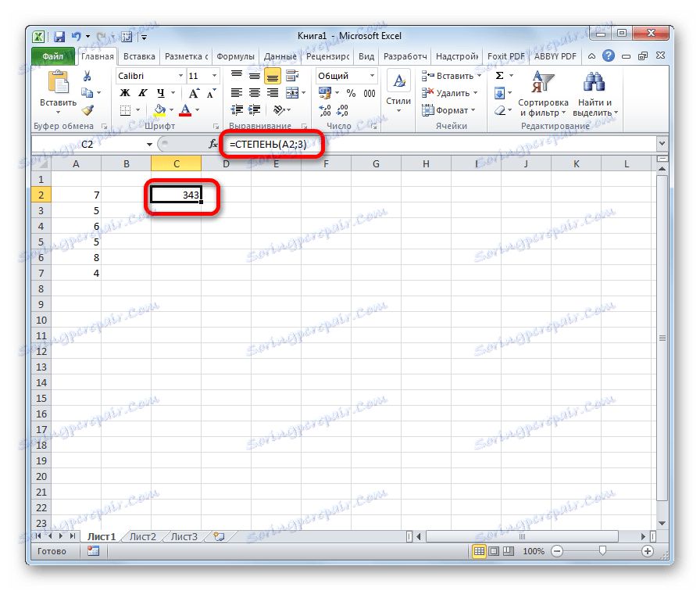Click the wrap text icon

coord(292,76)
